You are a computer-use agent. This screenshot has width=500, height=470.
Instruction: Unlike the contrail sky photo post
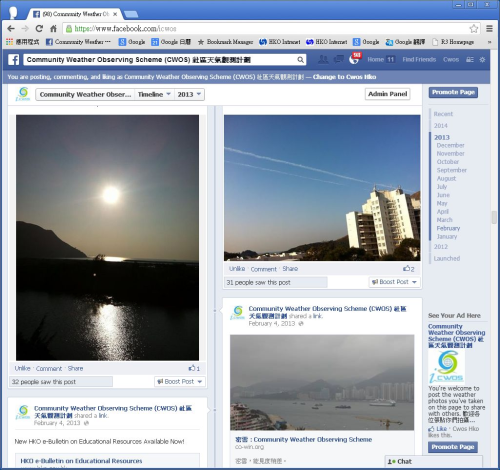pyautogui.click(x=237, y=269)
